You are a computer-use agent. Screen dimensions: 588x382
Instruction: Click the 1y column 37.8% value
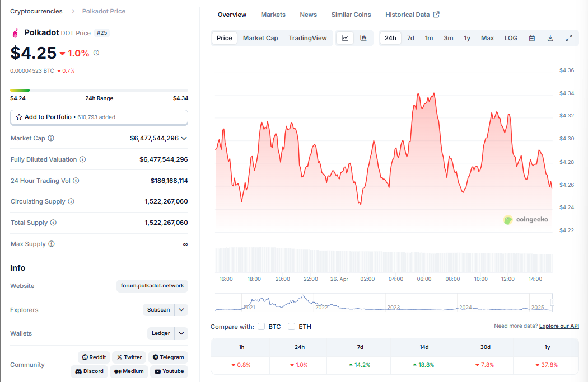pos(547,365)
